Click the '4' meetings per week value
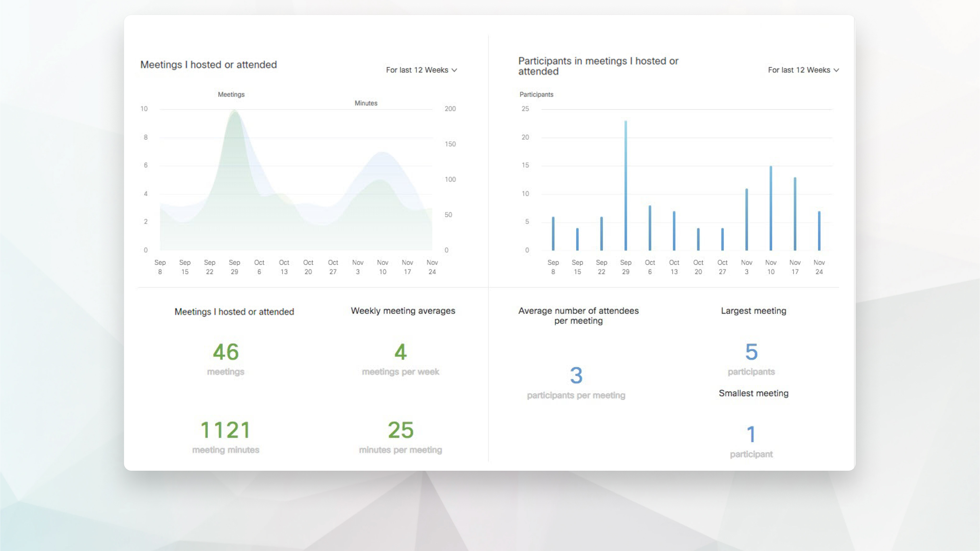This screenshot has height=551, width=980. 401,352
